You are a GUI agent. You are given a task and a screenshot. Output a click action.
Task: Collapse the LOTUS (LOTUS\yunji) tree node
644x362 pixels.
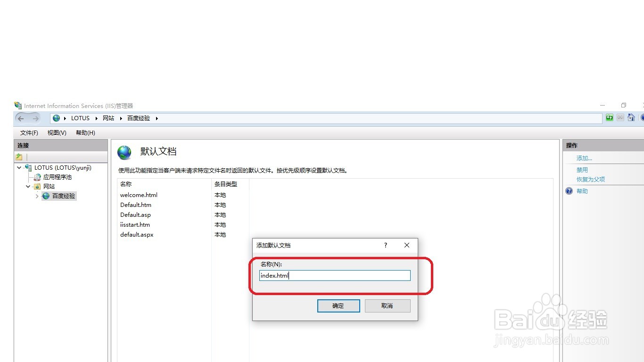coord(19,167)
